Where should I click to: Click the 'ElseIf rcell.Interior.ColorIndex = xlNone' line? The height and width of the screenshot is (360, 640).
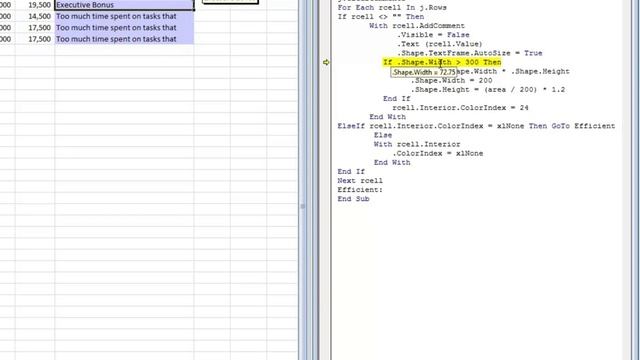476,126
